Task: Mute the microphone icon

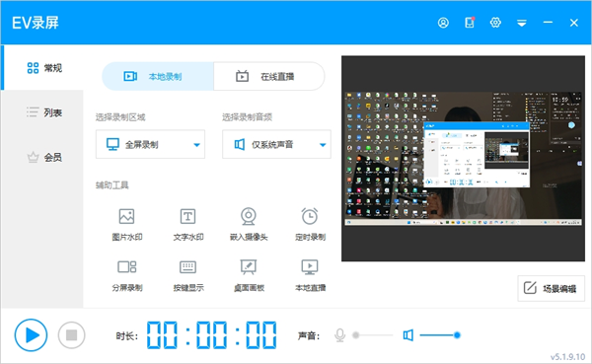Action: point(339,335)
